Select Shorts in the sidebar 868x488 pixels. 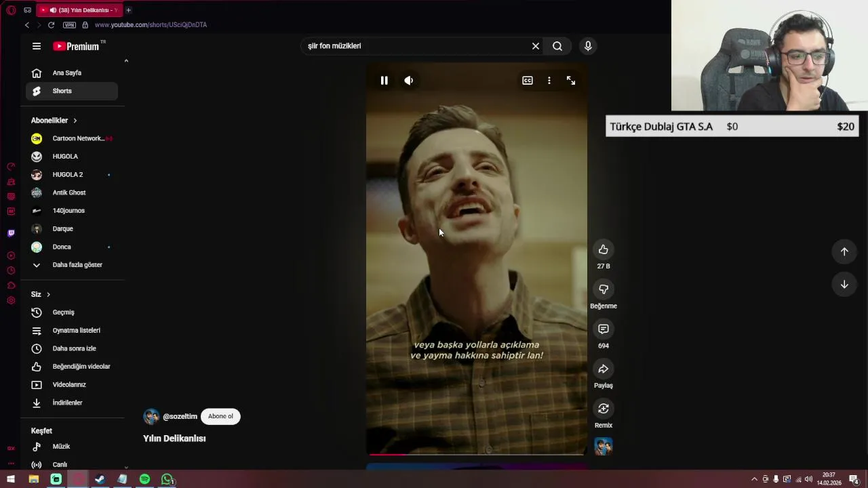pyautogui.click(x=71, y=91)
